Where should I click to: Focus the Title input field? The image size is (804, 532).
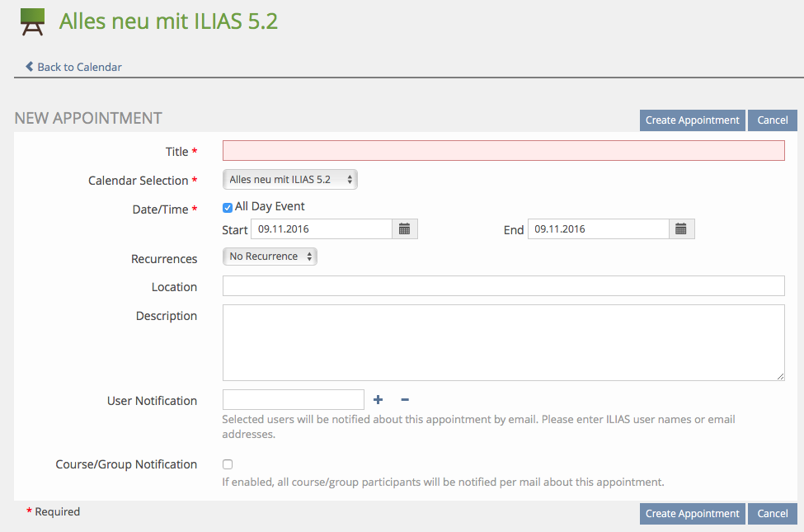point(503,151)
